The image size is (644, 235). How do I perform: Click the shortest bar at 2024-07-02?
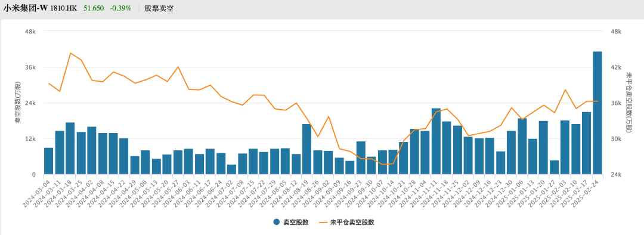231,169
